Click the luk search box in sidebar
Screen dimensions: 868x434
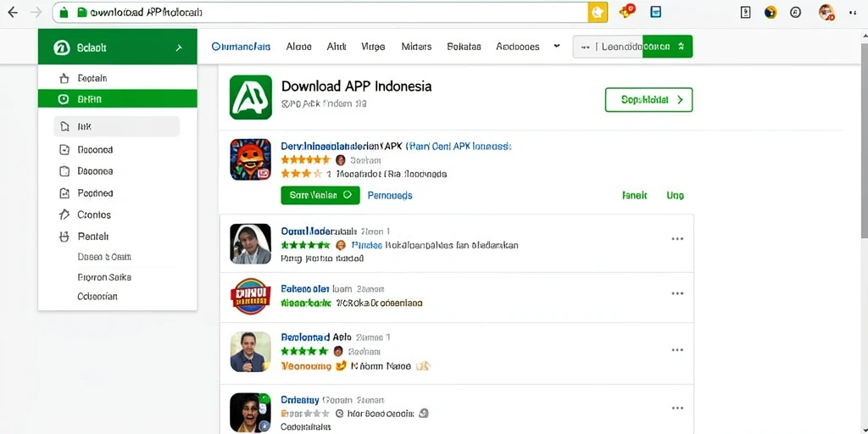[x=117, y=126]
